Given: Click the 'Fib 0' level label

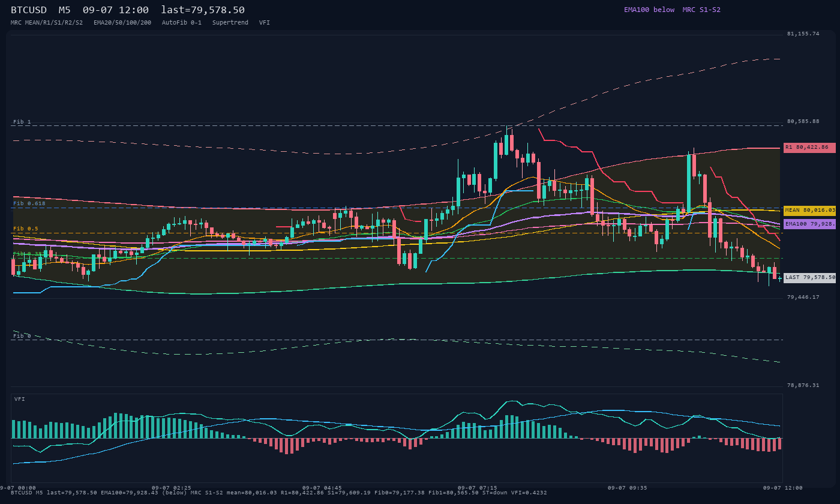Looking at the screenshot, I should click(x=22, y=336).
